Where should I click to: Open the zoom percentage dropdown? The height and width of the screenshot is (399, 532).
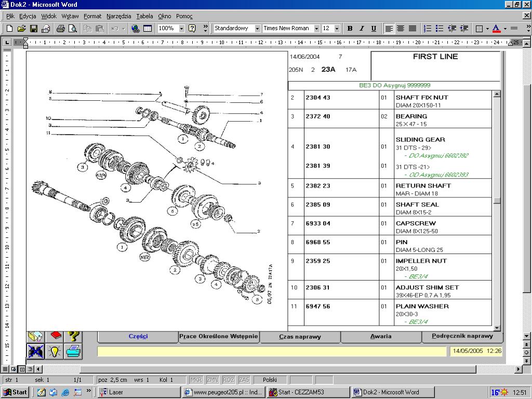(181, 29)
